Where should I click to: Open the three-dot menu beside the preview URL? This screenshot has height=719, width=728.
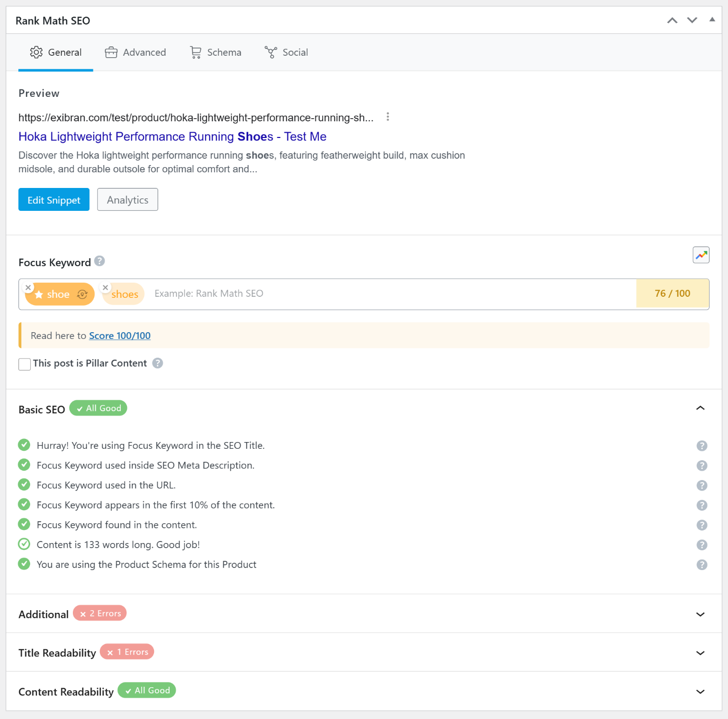pos(388,117)
